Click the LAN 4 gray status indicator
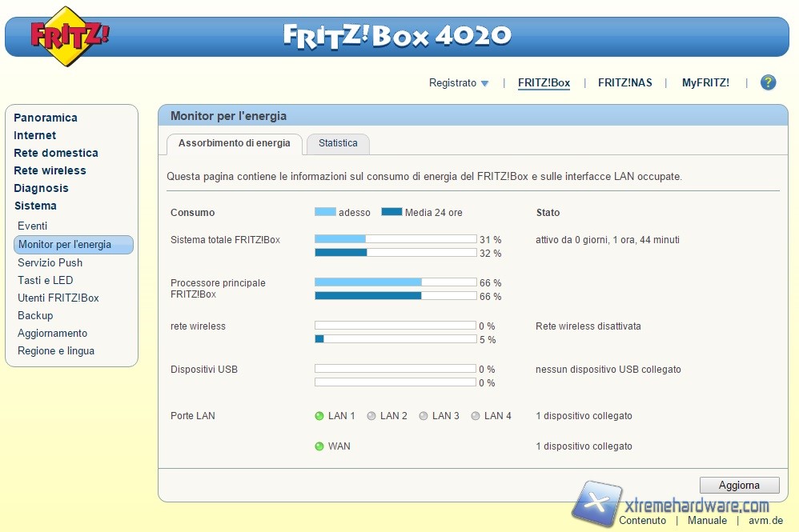 click(x=476, y=416)
